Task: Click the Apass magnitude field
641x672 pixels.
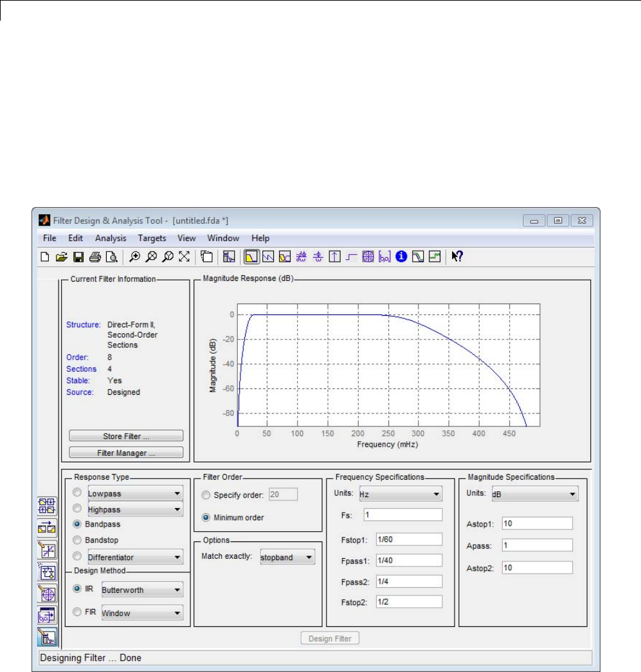Action: coord(537,545)
